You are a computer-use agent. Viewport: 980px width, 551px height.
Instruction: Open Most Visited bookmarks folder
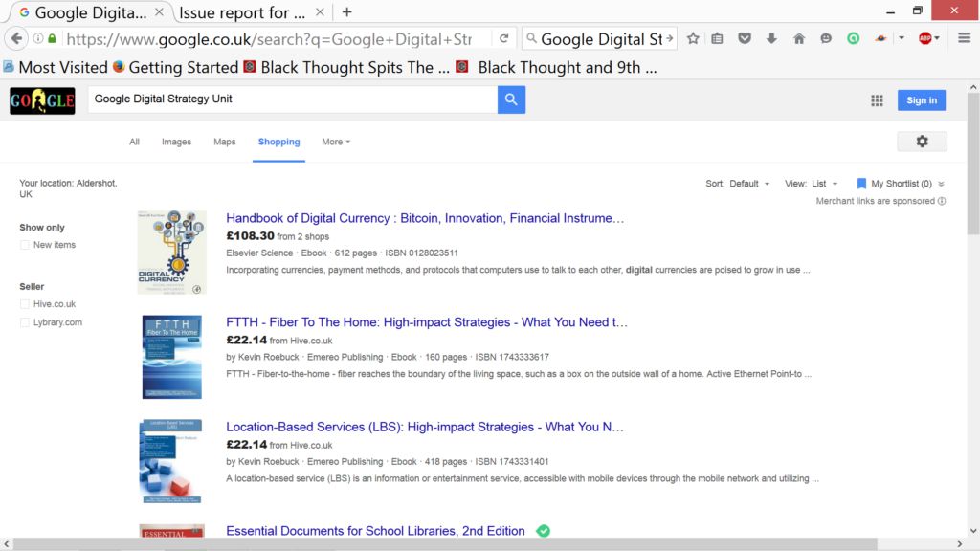coord(55,68)
